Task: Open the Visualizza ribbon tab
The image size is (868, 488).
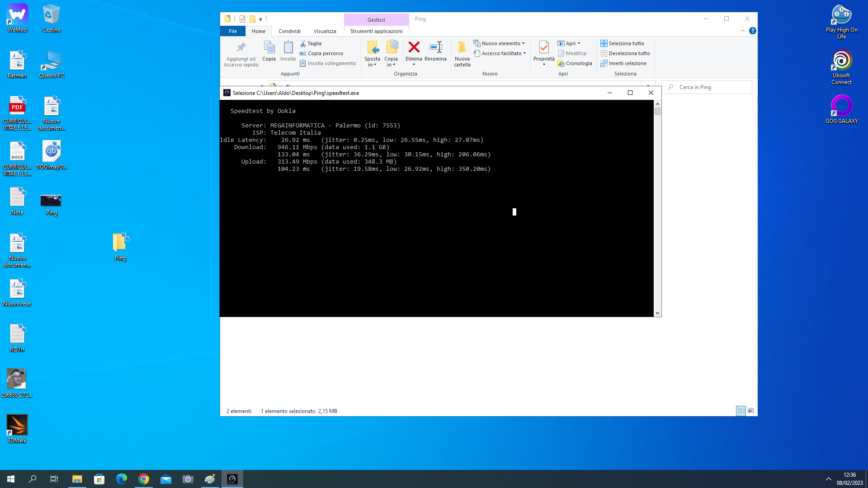Action: pos(325,31)
